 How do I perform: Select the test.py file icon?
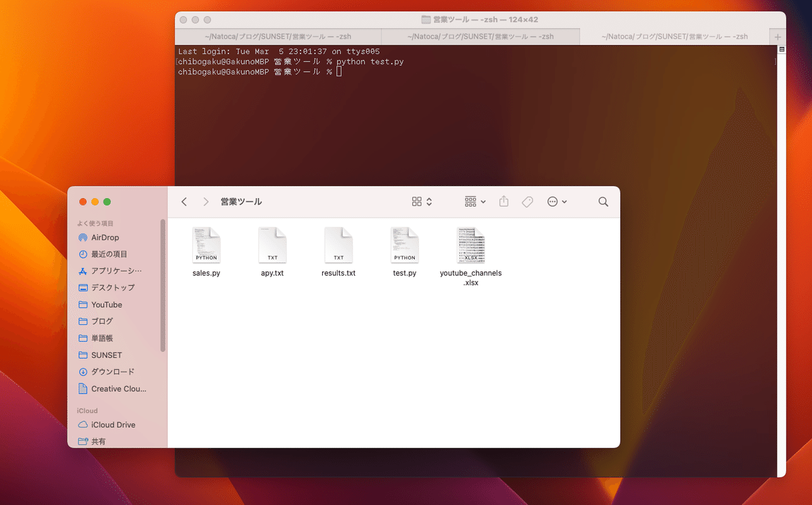point(405,245)
